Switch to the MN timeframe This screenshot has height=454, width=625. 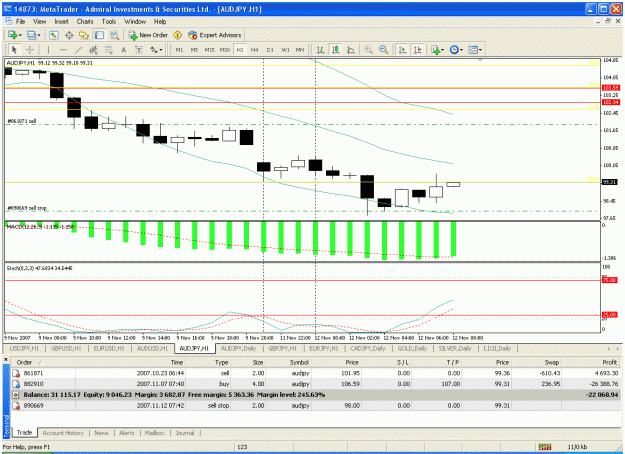[x=300, y=50]
